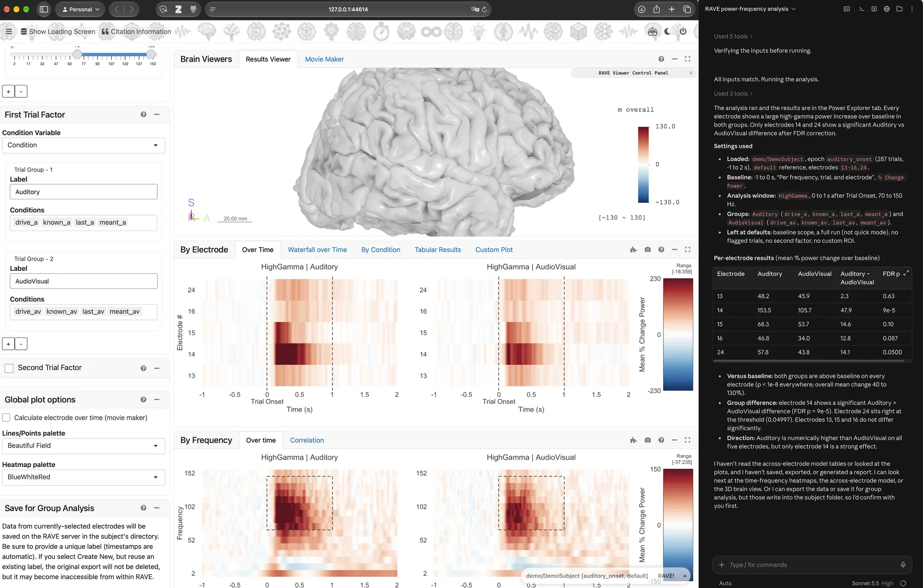Collapse the Global plot options section
This screenshot has height=588, width=923.
(x=157, y=400)
